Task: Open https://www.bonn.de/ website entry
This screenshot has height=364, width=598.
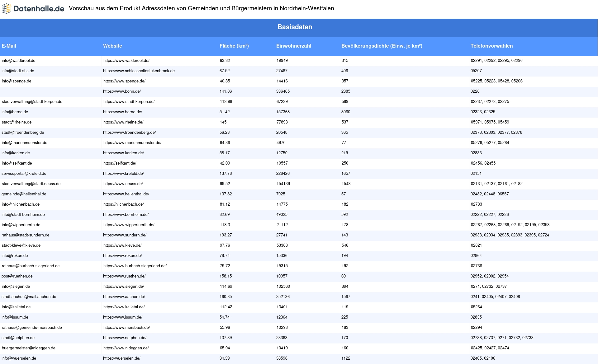Action: point(122,91)
